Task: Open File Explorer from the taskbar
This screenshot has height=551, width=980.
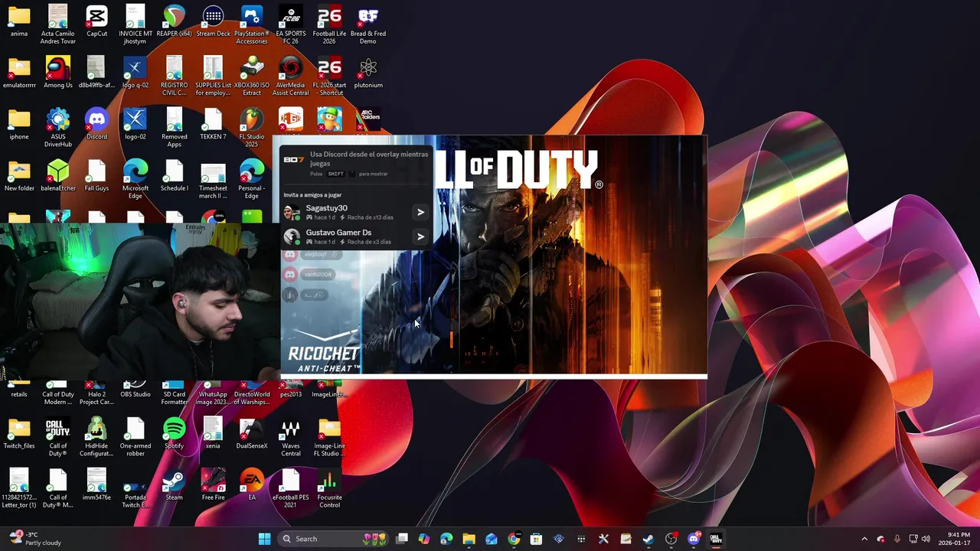Action: click(469, 539)
